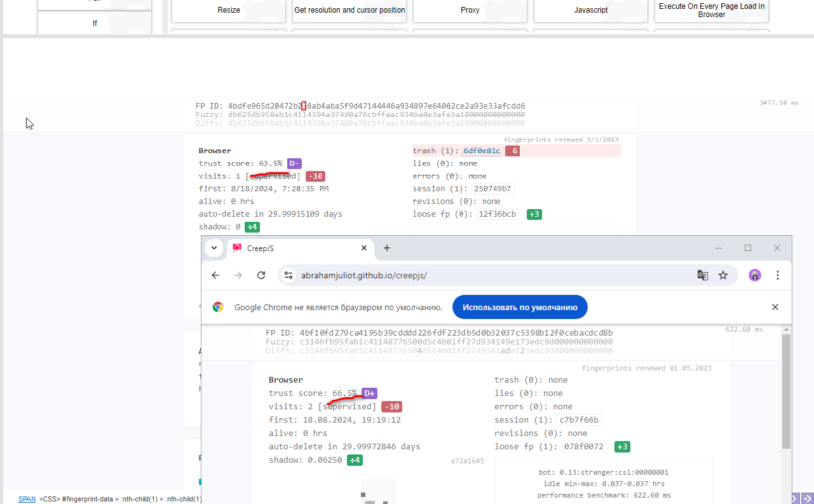
Task: Click the blue set-as-default browser button
Action: tap(519, 307)
